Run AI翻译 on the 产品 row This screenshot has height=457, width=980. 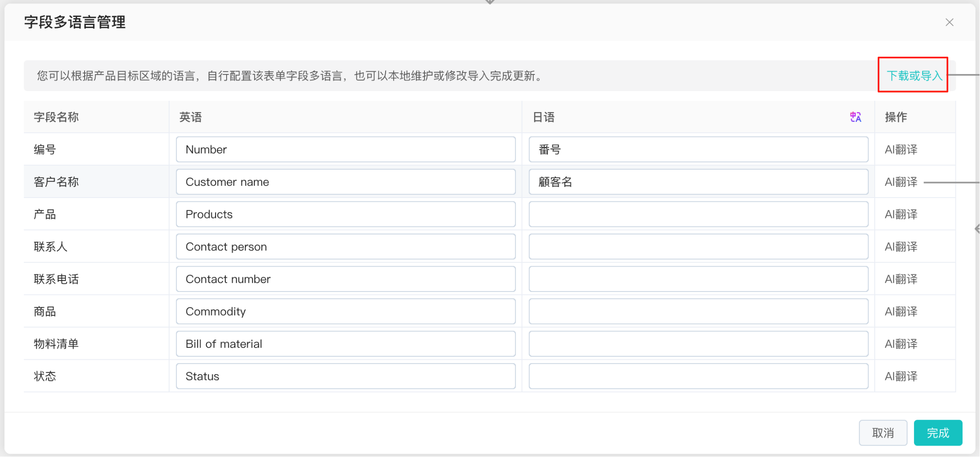(901, 215)
